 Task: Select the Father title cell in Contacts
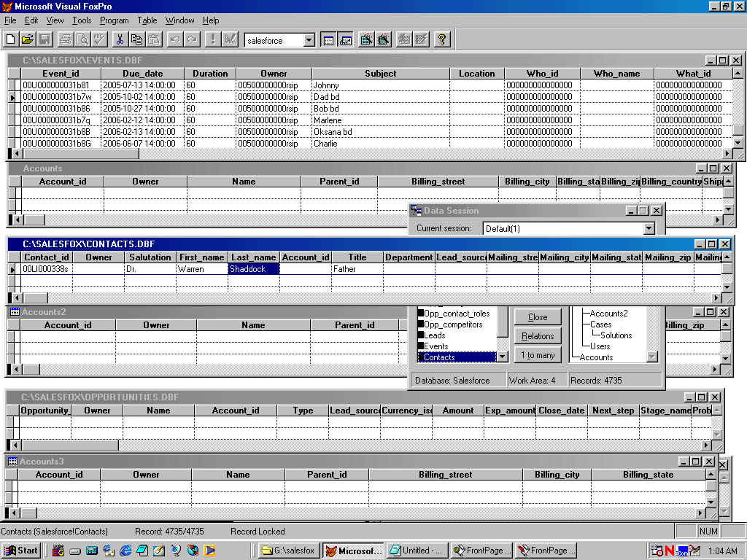coord(357,269)
